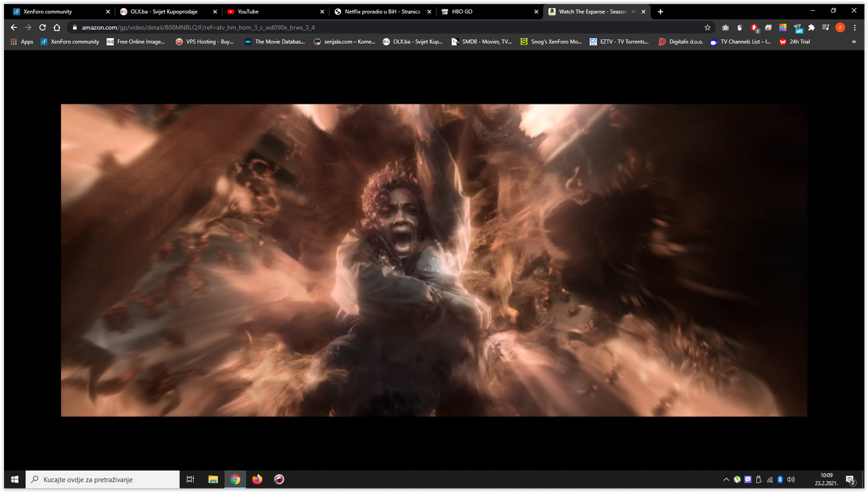Open the TV Channels List bookmark
This screenshot has height=492, width=868.
(741, 41)
